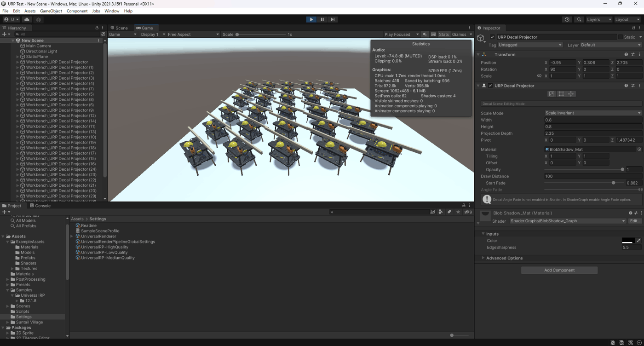Image resolution: width=644 pixels, height=346 pixels.
Task: Disable the URP Decal Projector component checkbox
Action: [x=490, y=86]
